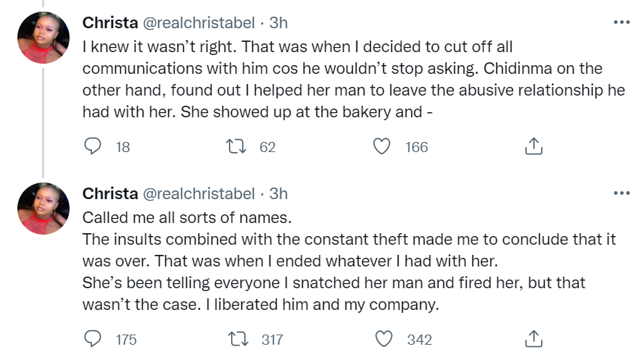The width and height of the screenshot is (644, 357).
Task: Like the tweet with 166 likes
Action: 382,147
